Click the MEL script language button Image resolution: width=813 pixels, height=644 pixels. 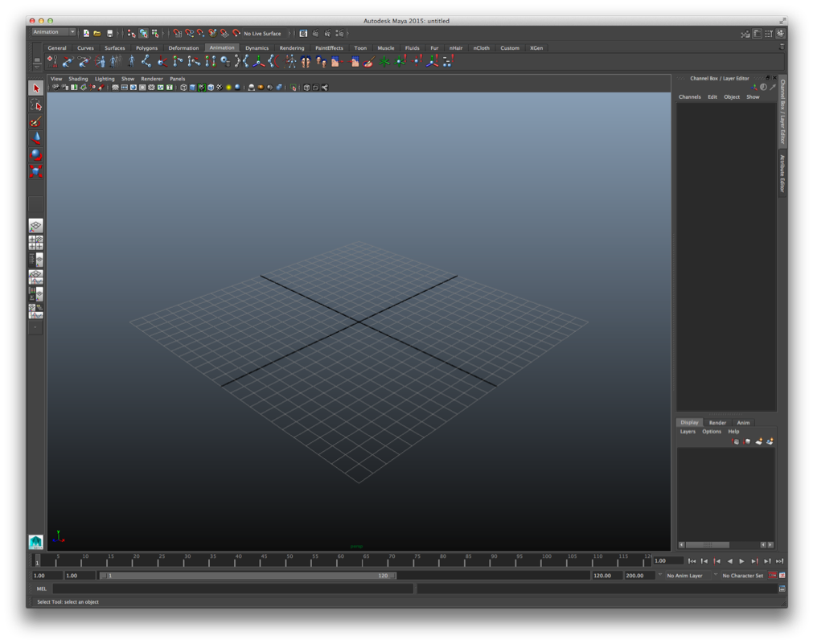(x=41, y=589)
